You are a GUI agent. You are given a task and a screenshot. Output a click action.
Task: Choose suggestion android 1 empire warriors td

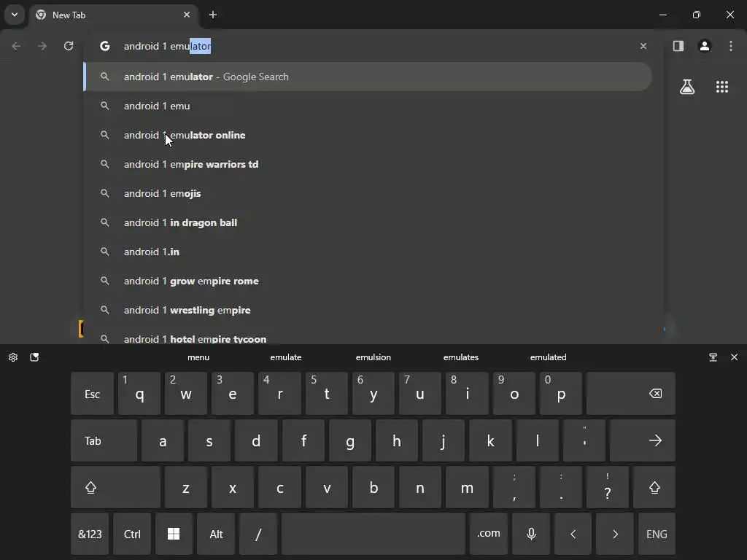pyautogui.click(x=368, y=164)
